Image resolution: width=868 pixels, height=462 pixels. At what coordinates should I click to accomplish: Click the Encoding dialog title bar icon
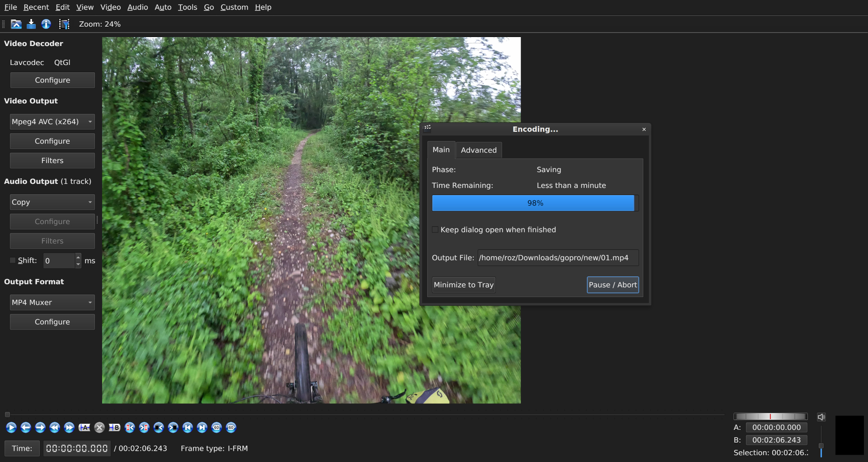427,129
